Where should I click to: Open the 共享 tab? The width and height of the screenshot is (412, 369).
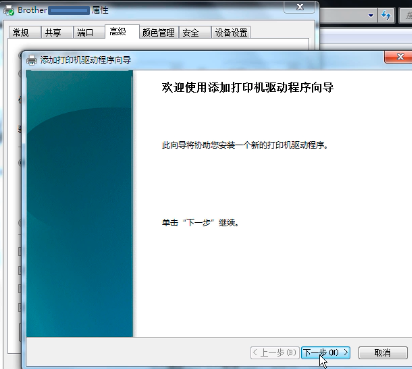[x=53, y=32]
